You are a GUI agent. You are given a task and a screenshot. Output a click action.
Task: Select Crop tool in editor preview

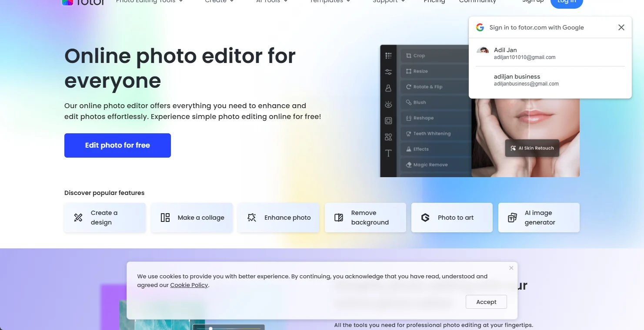tap(435, 56)
